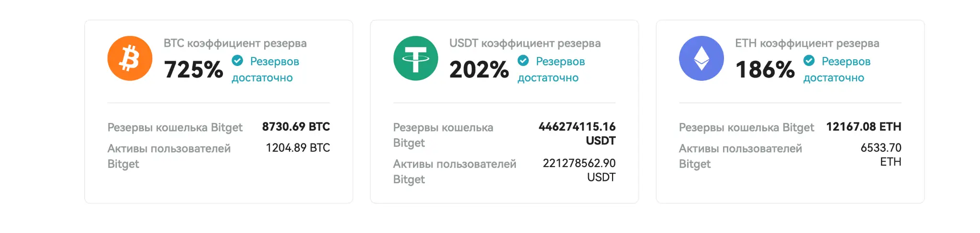Click the 'BTC коэффициент резерва' heading
Screen dimensions: 980x233
coord(235,43)
